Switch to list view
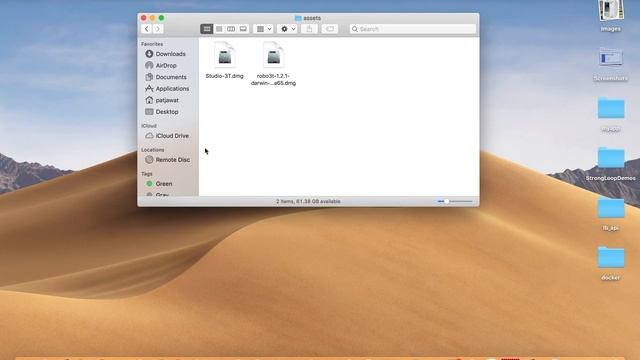This screenshot has height=360, width=640. (x=219, y=29)
